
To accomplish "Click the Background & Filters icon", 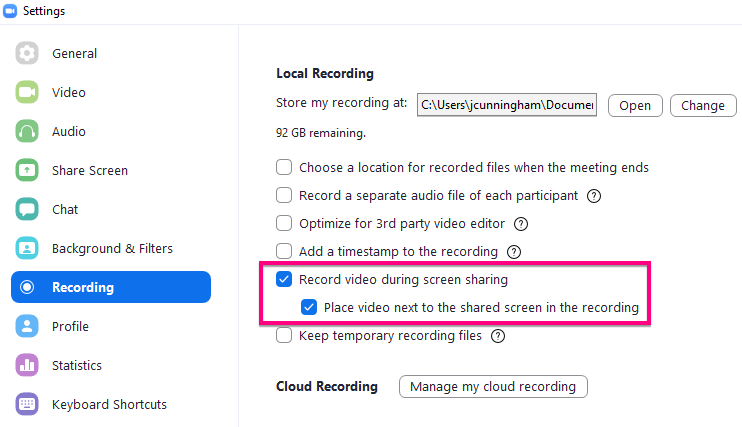I will tap(27, 249).
